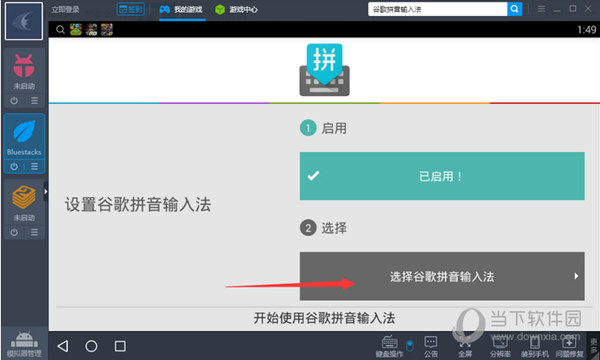Toggle power for the Bluestacks engine
The image size is (600, 360).
click(x=14, y=166)
